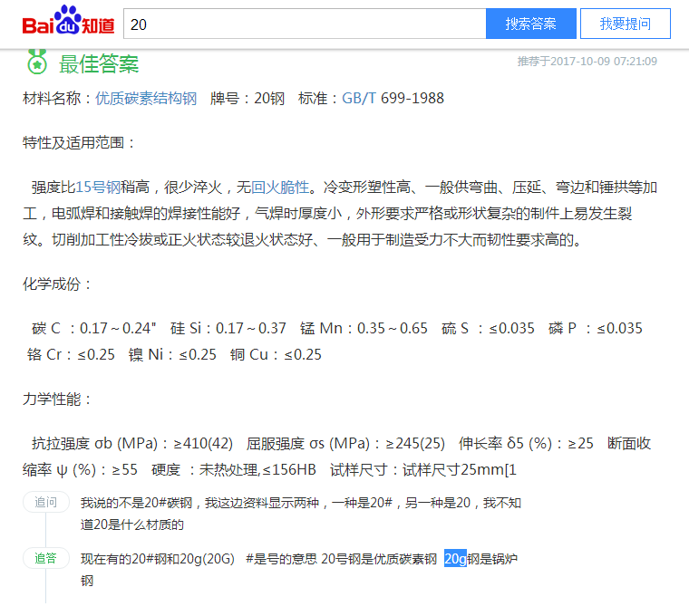The width and height of the screenshot is (689, 616).
Task: Click the highlighted 20g text
Action: [455, 559]
